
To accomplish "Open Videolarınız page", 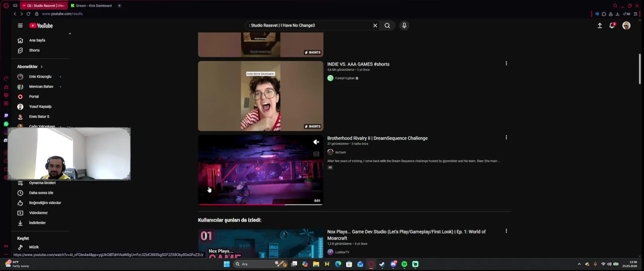I will pos(38,213).
